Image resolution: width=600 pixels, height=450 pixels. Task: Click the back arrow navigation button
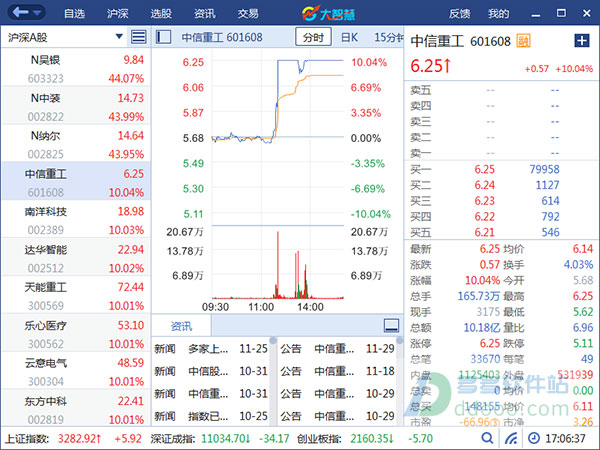point(20,13)
